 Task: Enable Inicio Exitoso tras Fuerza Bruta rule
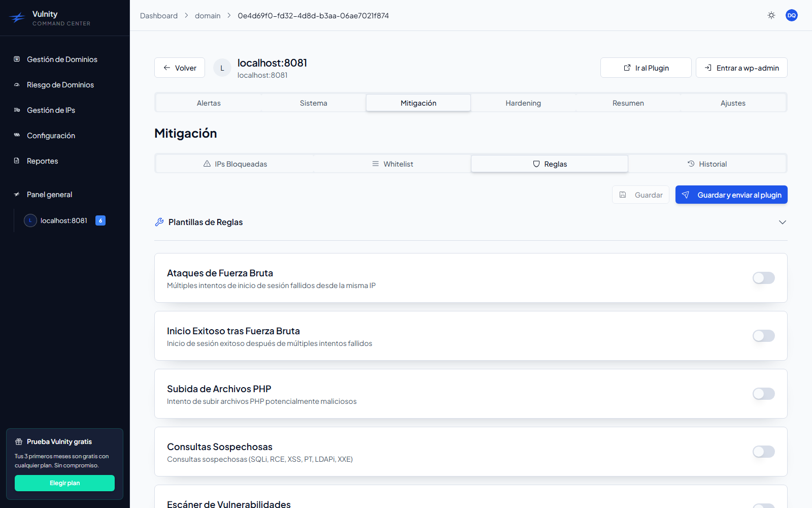764,336
